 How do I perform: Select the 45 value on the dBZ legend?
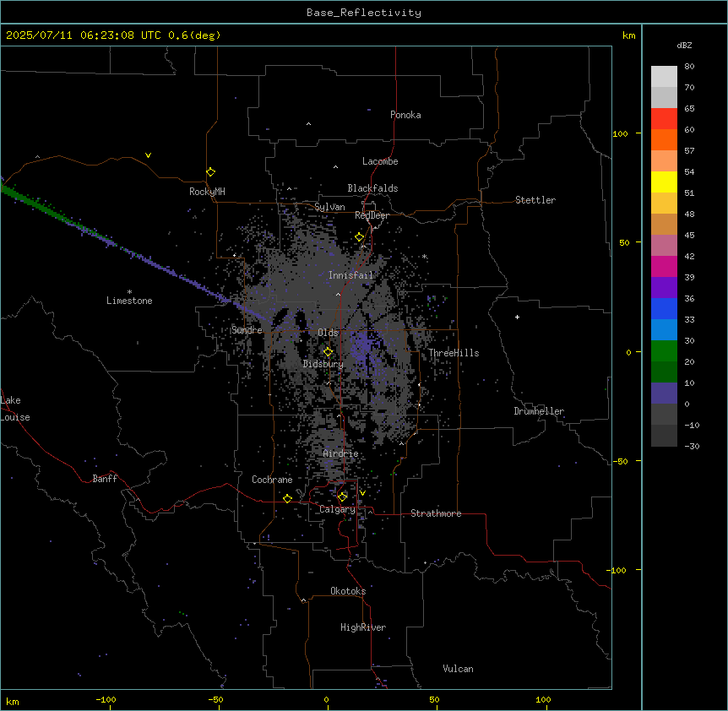tap(689, 236)
